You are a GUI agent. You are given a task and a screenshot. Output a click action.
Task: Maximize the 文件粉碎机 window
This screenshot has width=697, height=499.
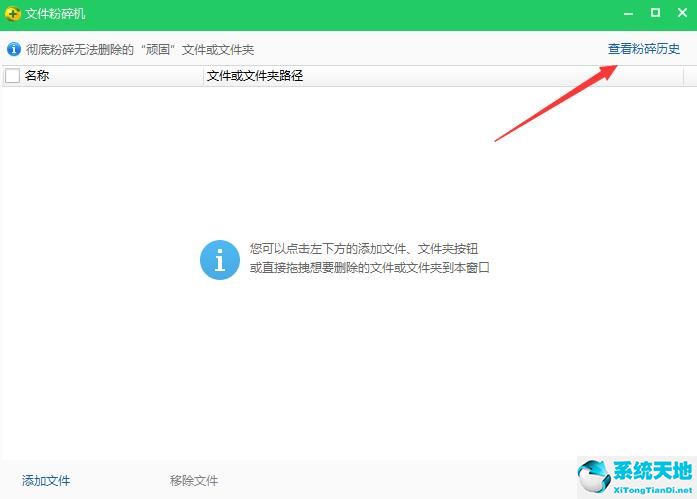[x=655, y=13]
